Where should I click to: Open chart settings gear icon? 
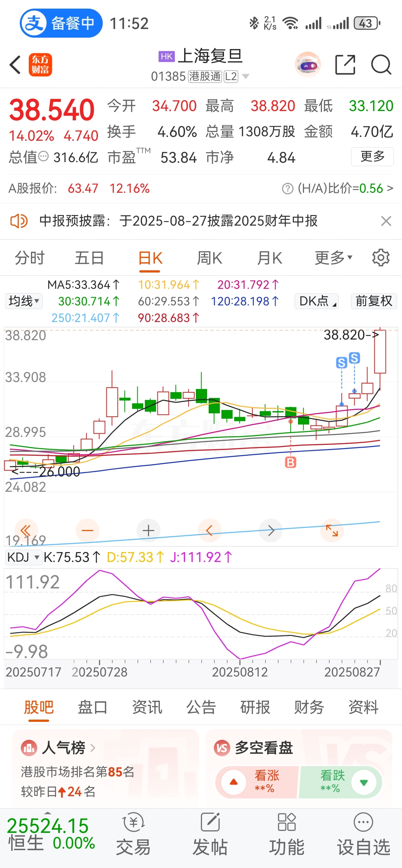pos(381,258)
